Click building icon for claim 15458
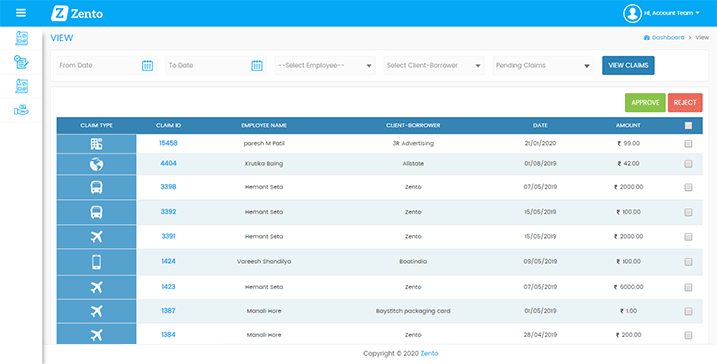This screenshot has height=364, width=717. (x=96, y=144)
